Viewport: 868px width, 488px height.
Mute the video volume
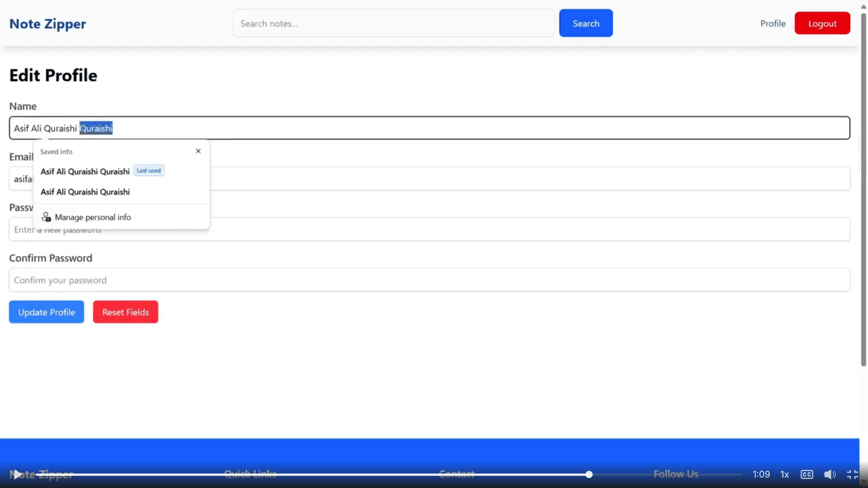tap(830, 474)
